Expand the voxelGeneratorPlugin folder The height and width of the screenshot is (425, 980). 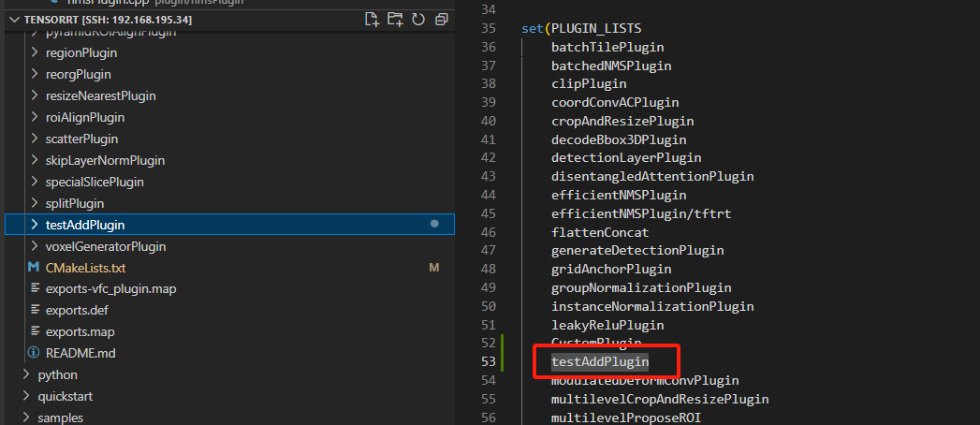[35, 246]
